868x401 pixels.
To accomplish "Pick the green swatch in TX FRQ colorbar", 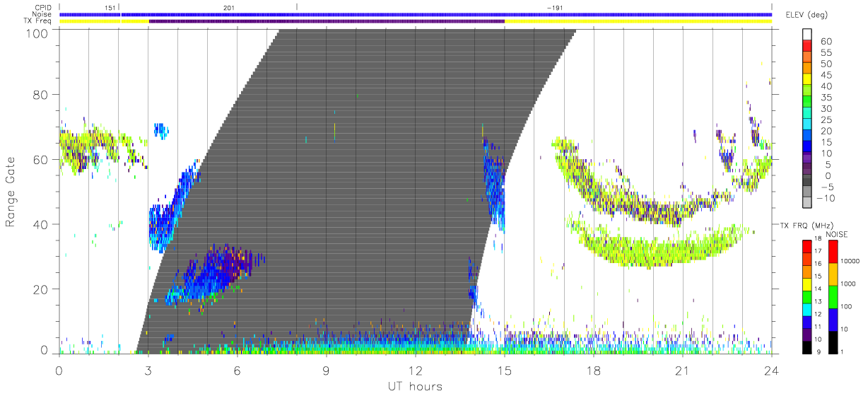I will tap(808, 296).
